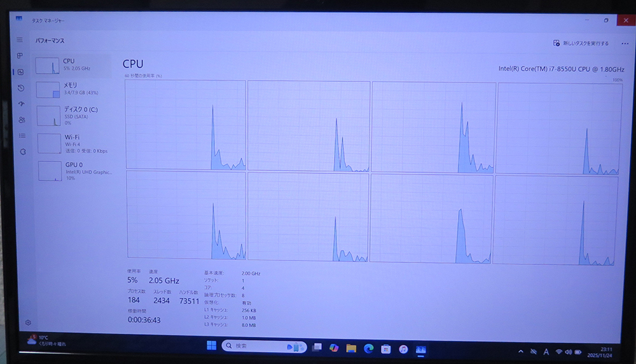Launch Copilot from the taskbar
Image resolution: width=636 pixels, height=364 pixels.
tap(334, 347)
